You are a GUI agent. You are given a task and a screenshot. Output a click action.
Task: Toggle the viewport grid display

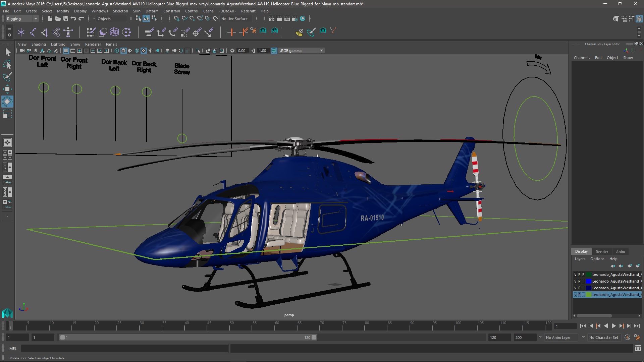pos(66,51)
